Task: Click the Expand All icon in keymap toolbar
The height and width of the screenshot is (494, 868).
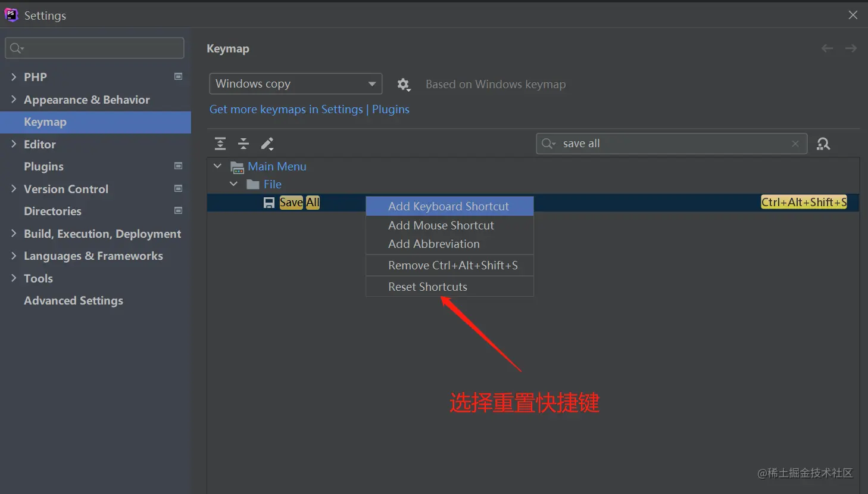Action: 220,144
